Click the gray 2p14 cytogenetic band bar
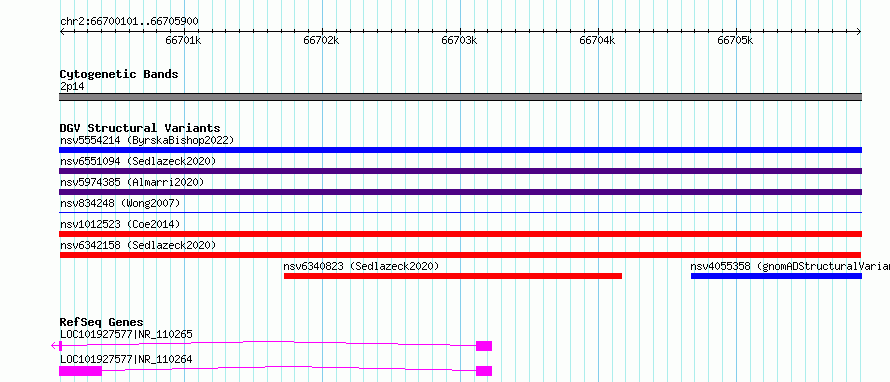890x382 pixels. point(460,97)
